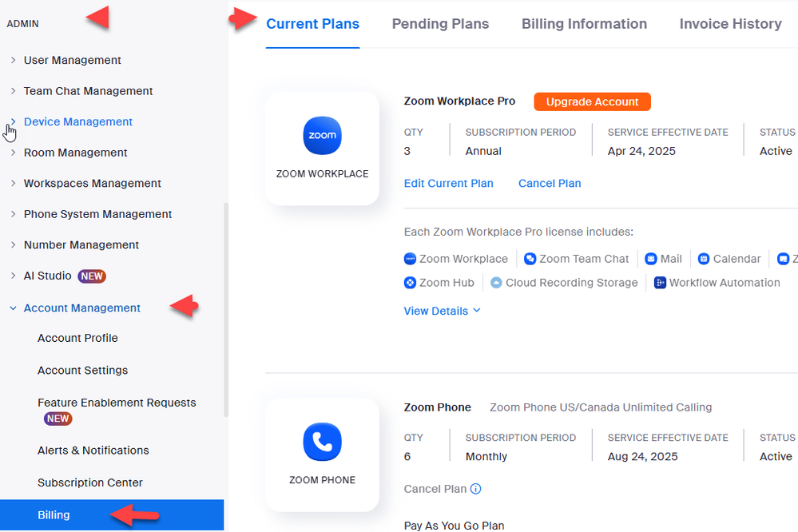This screenshot has width=798, height=532.
Task: Expand View Details dropdown
Action: 442,311
